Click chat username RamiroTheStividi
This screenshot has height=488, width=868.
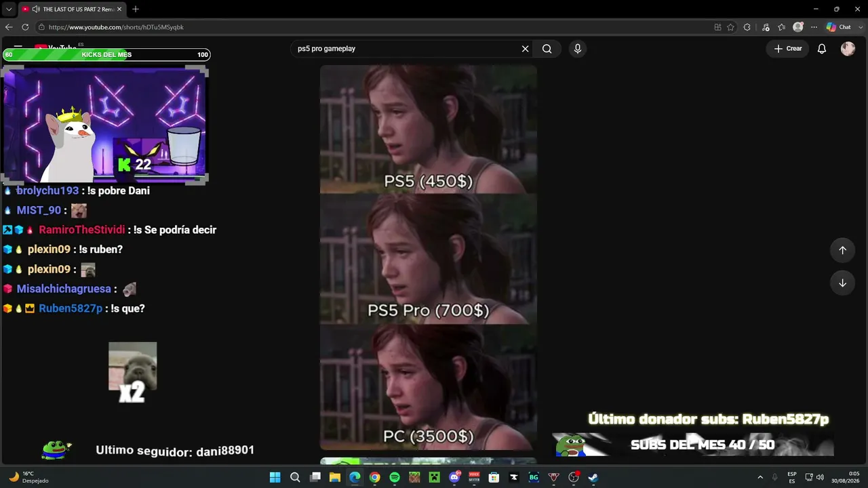[x=82, y=230]
